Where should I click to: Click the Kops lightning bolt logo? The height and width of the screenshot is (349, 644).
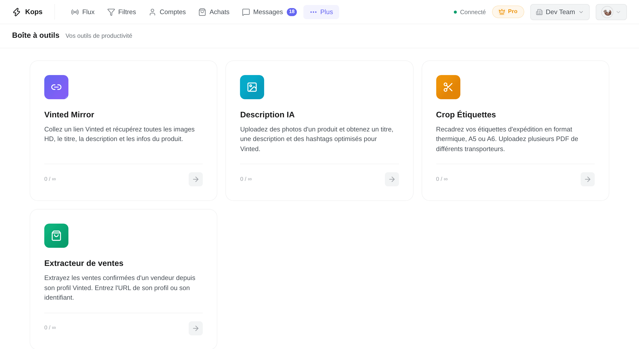pos(17,12)
